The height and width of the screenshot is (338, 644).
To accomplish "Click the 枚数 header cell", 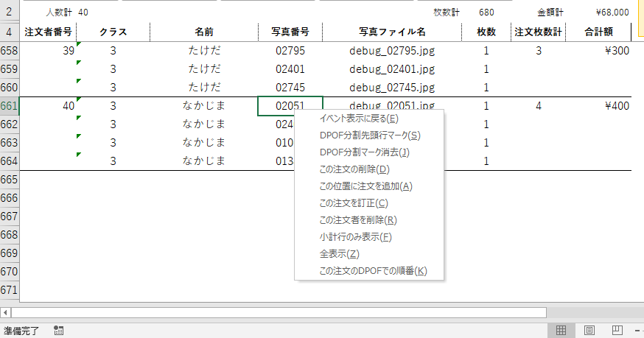I will click(x=486, y=32).
